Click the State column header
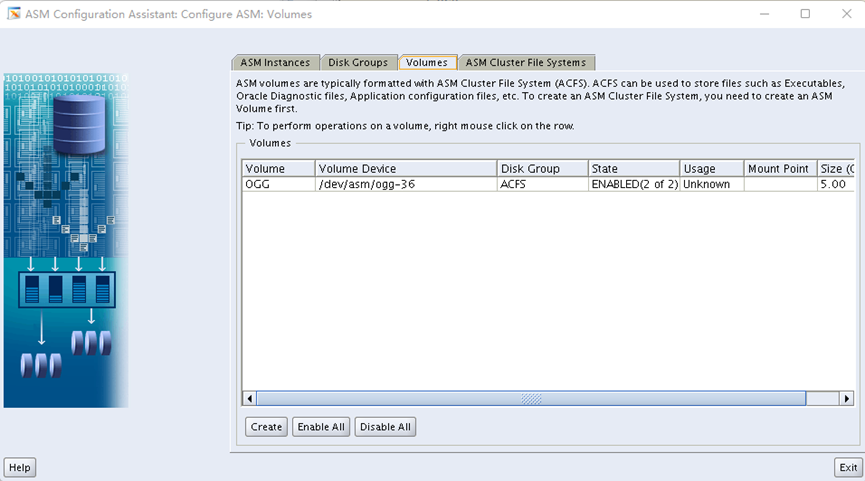This screenshot has height=481, width=865. [634, 169]
